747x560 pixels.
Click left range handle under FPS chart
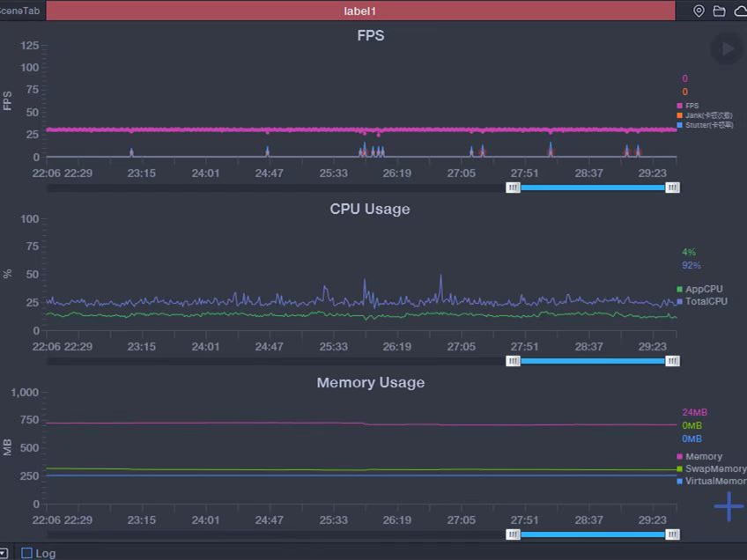(x=513, y=188)
